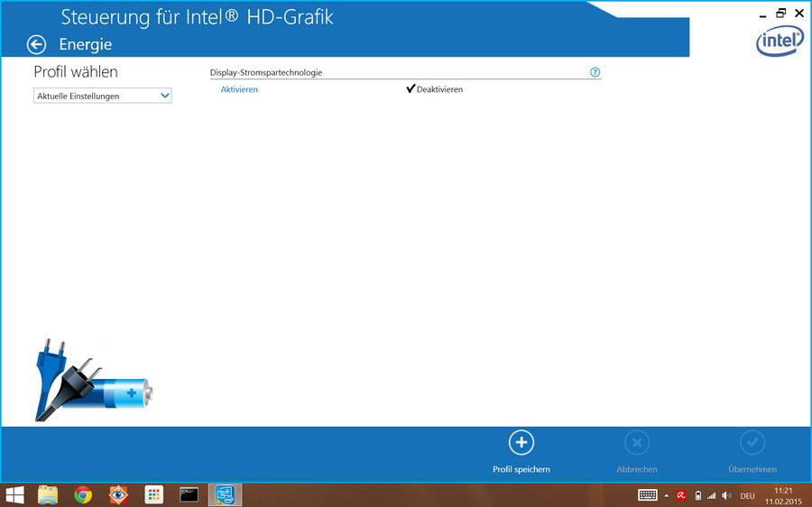Launch Google Chrome from the taskbar

point(83,495)
